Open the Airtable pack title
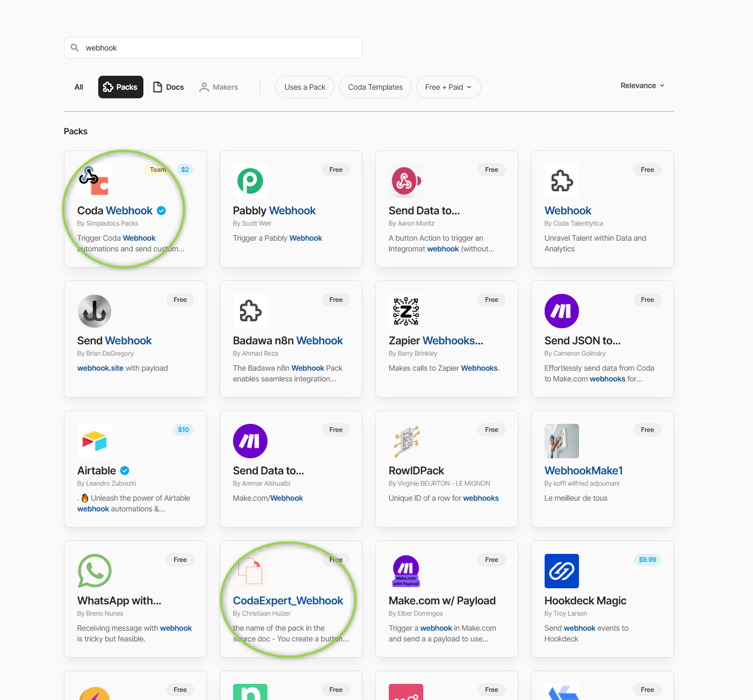 point(97,471)
